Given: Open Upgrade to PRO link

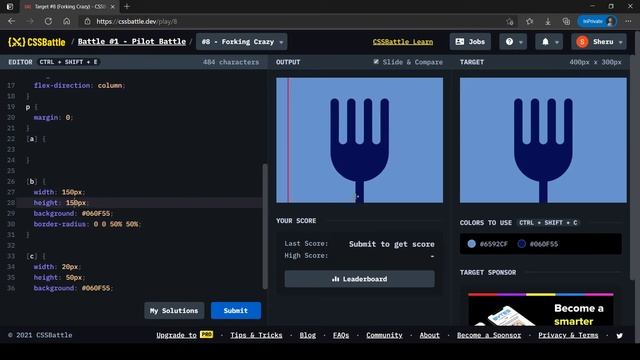Looking at the screenshot, I should [184, 335].
